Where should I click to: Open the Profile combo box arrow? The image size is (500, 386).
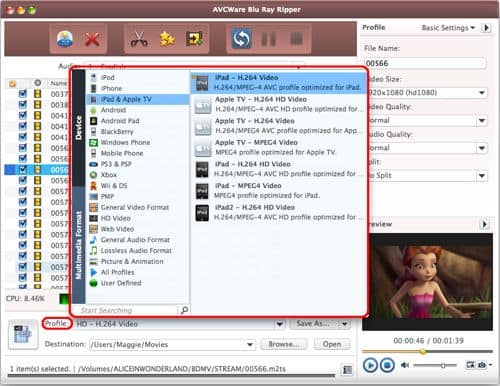point(279,324)
